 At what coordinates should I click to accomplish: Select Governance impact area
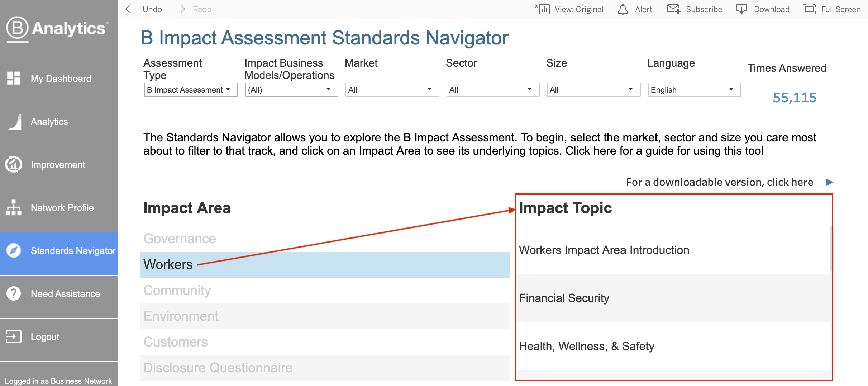point(325,239)
